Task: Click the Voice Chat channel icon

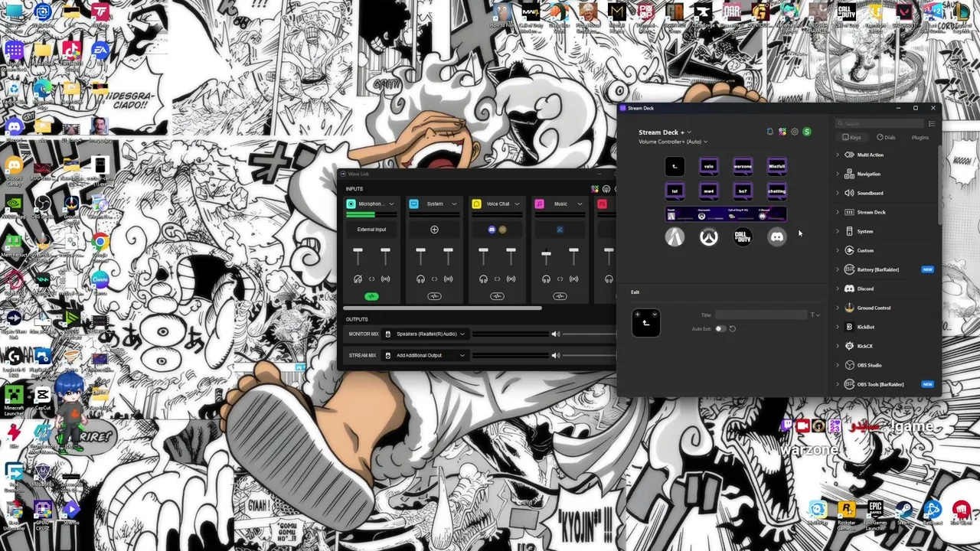Action: 476,204
